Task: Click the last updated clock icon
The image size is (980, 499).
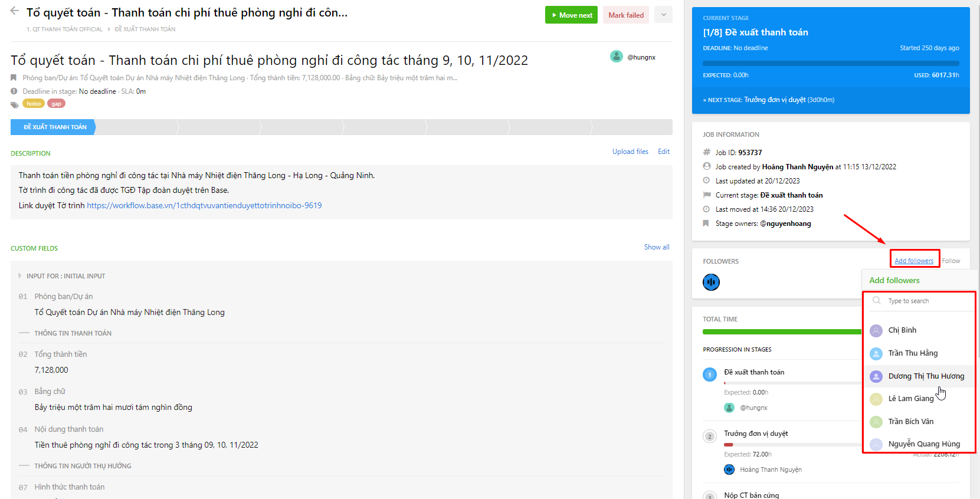Action: click(707, 180)
